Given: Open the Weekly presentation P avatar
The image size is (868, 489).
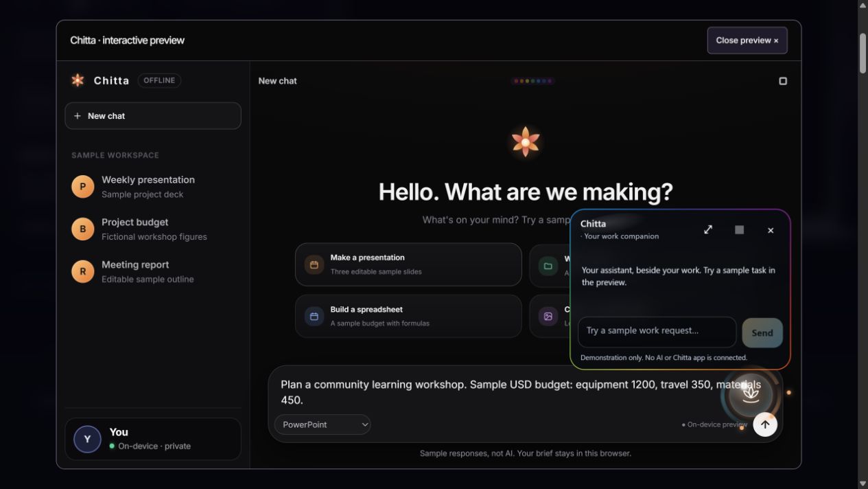Looking at the screenshot, I should [83, 187].
